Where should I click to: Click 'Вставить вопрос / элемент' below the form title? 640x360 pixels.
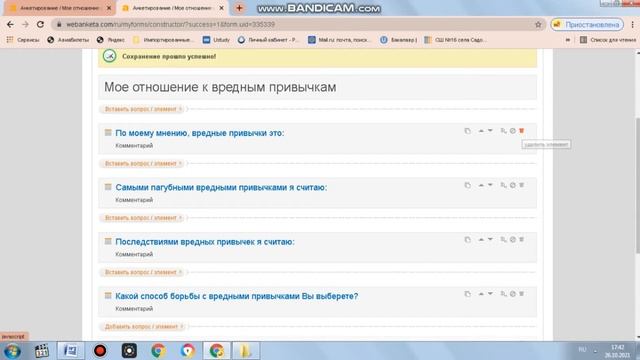(142, 109)
